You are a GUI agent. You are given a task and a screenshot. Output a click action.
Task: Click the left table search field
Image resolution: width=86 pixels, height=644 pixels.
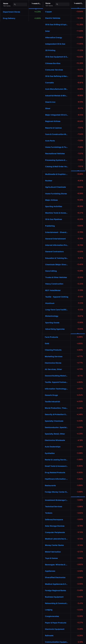click(x=20, y=4)
